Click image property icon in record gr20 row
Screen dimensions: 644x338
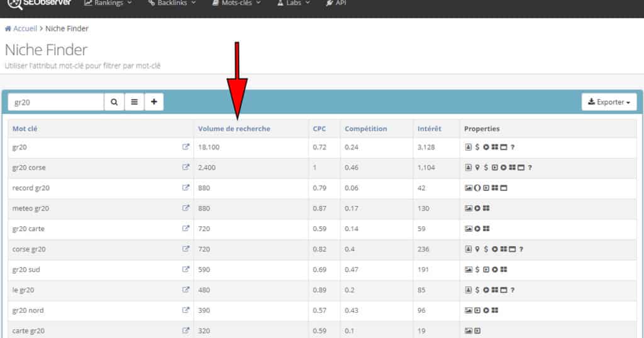469,188
